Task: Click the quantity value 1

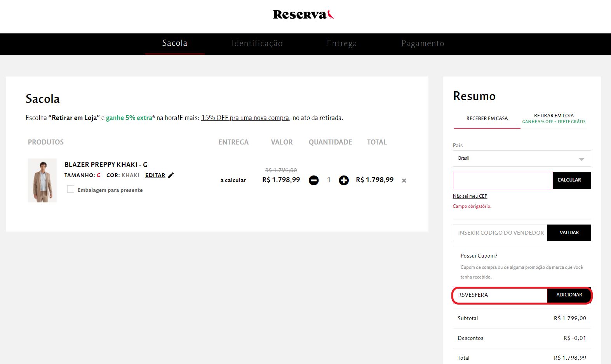Action: tap(329, 180)
